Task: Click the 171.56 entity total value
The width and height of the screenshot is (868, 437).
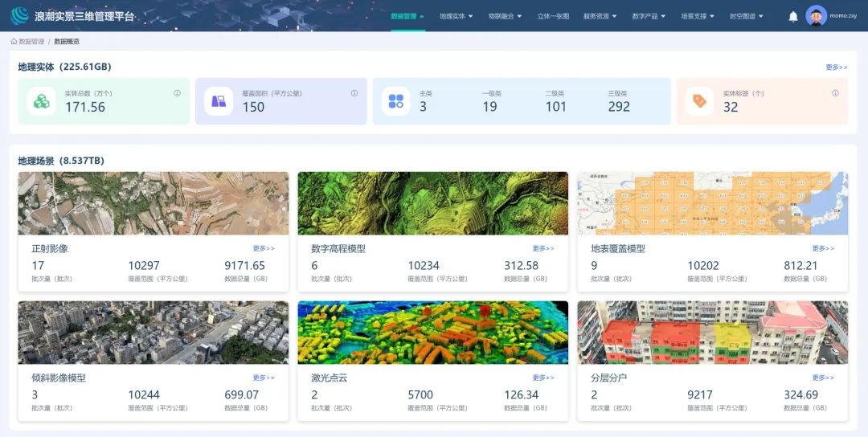Action: pyautogui.click(x=85, y=108)
